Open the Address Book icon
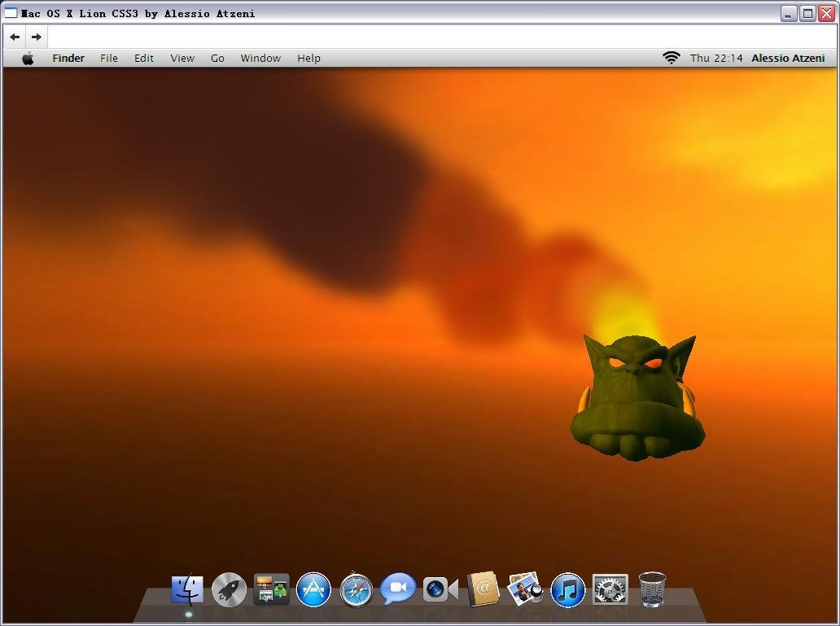This screenshot has height=626, width=840. (x=483, y=589)
